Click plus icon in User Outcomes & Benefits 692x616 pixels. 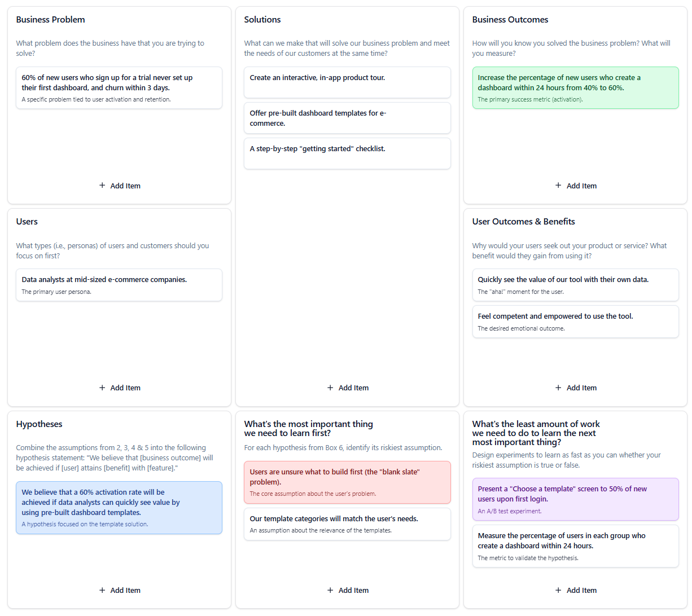pos(558,388)
